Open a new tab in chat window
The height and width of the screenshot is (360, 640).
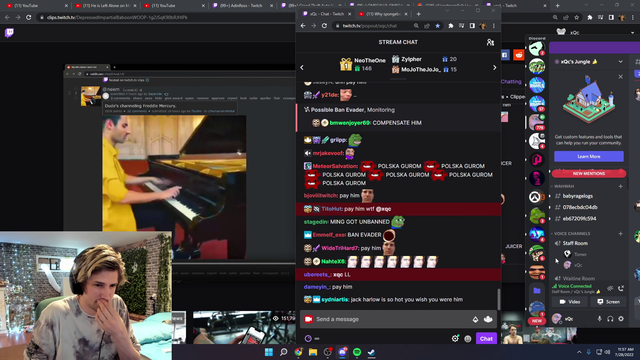tap(418, 14)
